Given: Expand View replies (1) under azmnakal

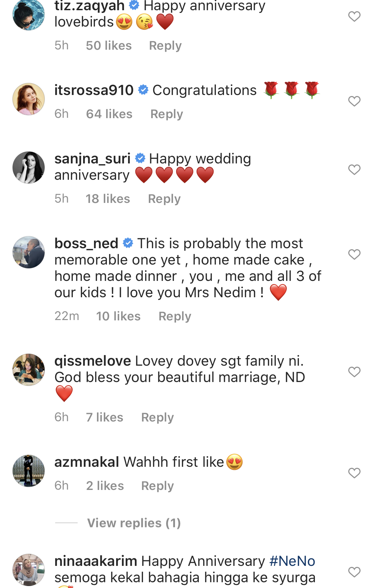Looking at the screenshot, I should (134, 523).
